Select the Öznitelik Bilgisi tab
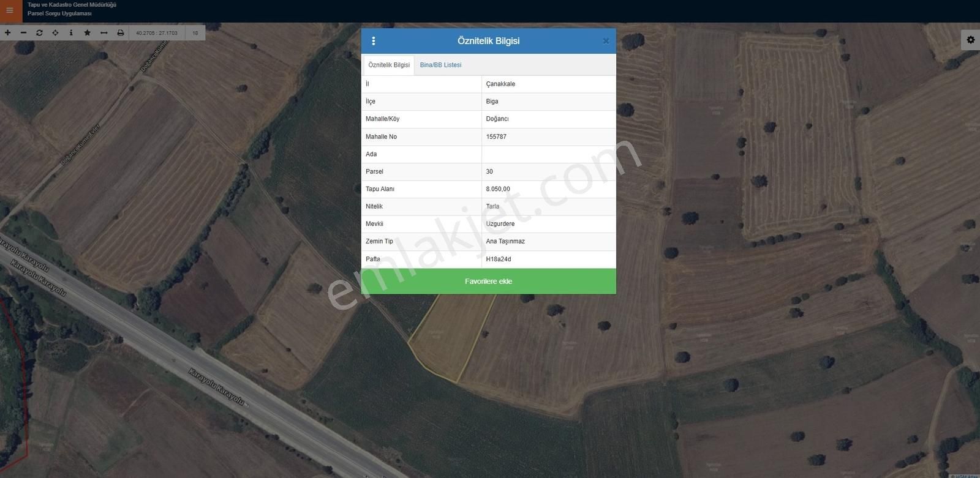 [x=389, y=65]
